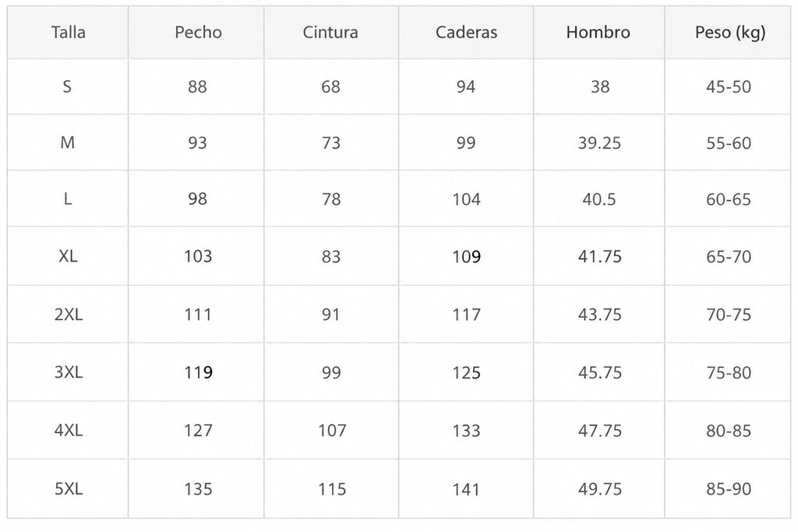Click size S in the Talla column
798x532 pixels.
tap(67, 87)
